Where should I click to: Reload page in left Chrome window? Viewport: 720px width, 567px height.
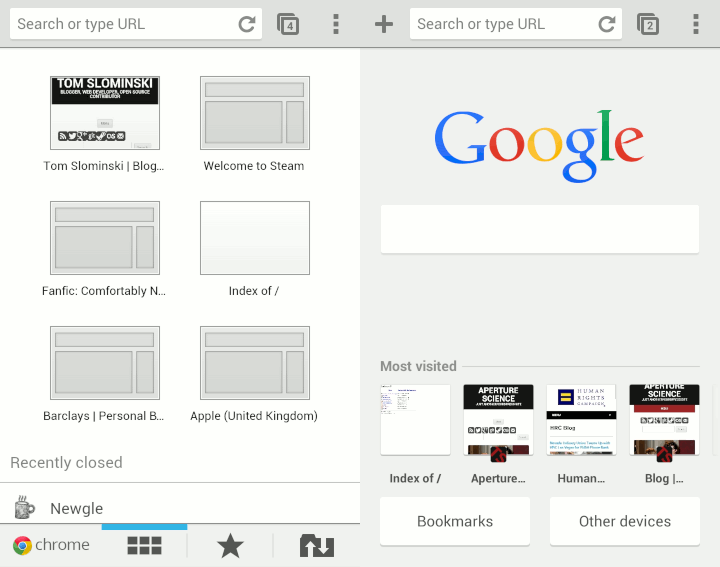pos(247,24)
